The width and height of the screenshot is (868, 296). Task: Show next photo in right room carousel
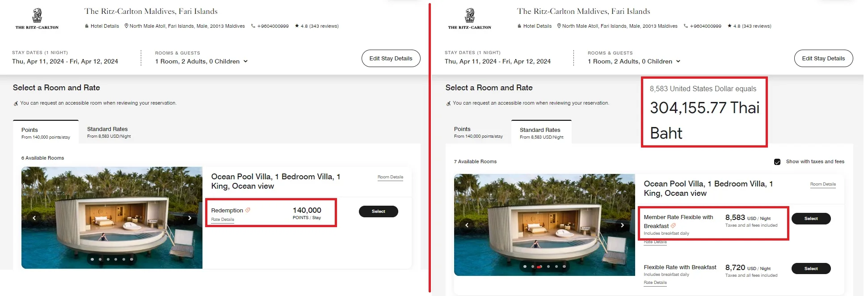622,225
